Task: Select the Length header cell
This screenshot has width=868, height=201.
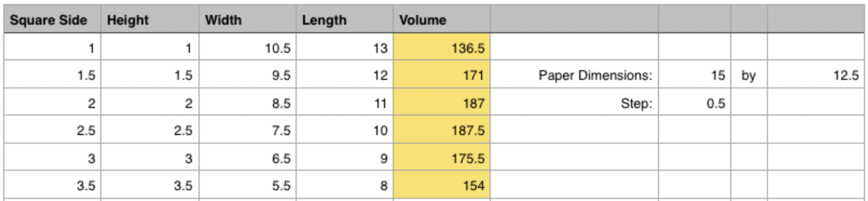Action: [344, 19]
